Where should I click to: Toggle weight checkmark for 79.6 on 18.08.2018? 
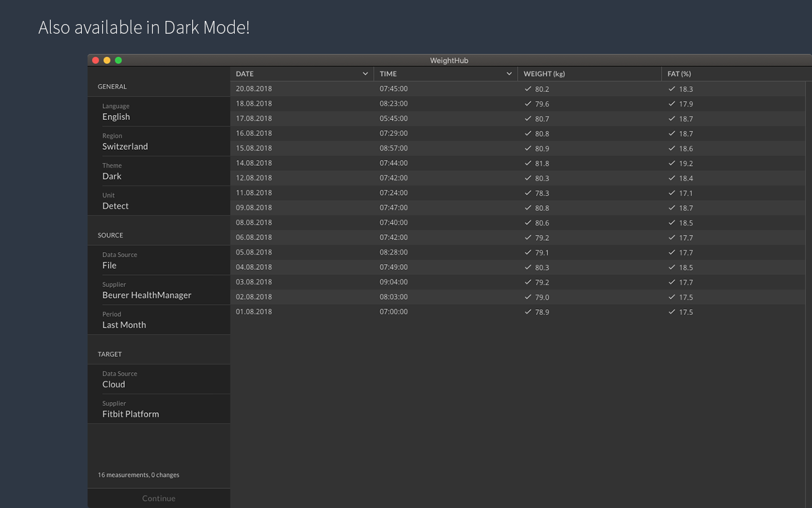[x=528, y=104]
